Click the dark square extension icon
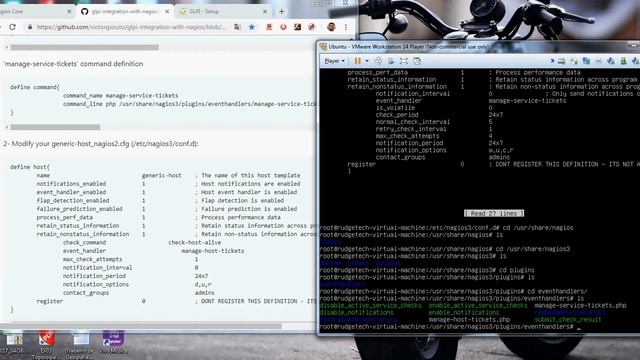The image size is (640, 360). click(298, 27)
